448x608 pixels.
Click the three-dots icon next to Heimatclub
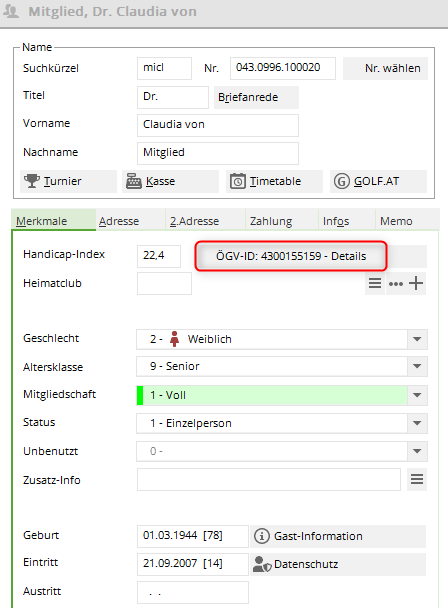click(396, 283)
